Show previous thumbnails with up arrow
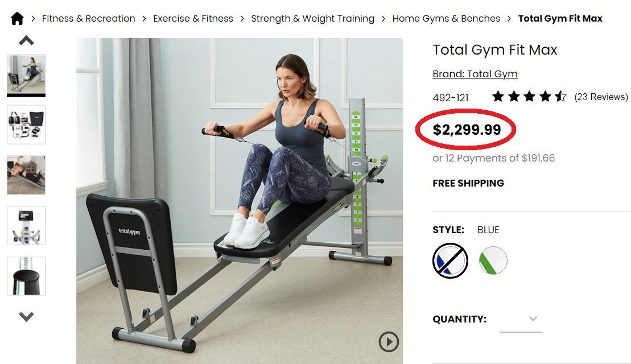 [26, 40]
